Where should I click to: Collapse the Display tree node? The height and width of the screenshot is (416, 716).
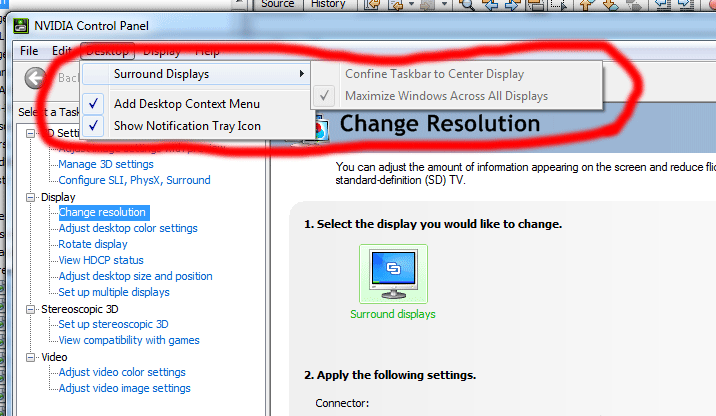pos(31,197)
